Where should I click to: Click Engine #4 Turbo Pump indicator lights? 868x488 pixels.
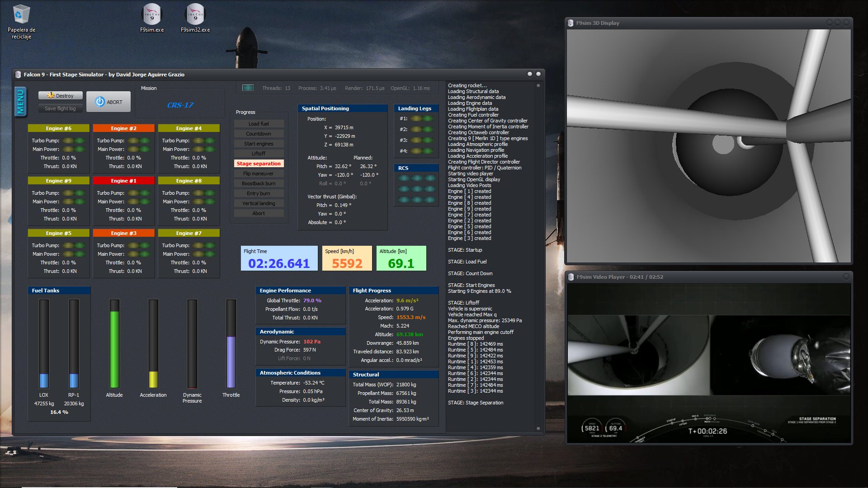click(x=204, y=141)
